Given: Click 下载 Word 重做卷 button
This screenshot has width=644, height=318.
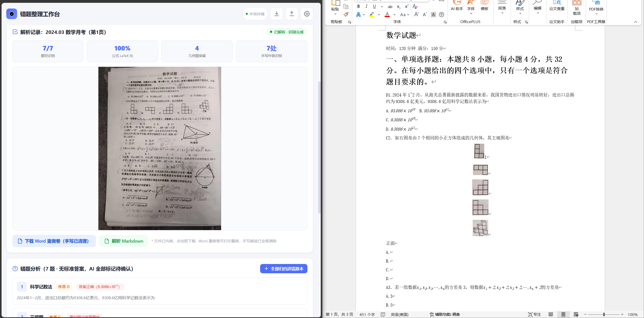Looking at the screenshot, I should click(54, 241).
